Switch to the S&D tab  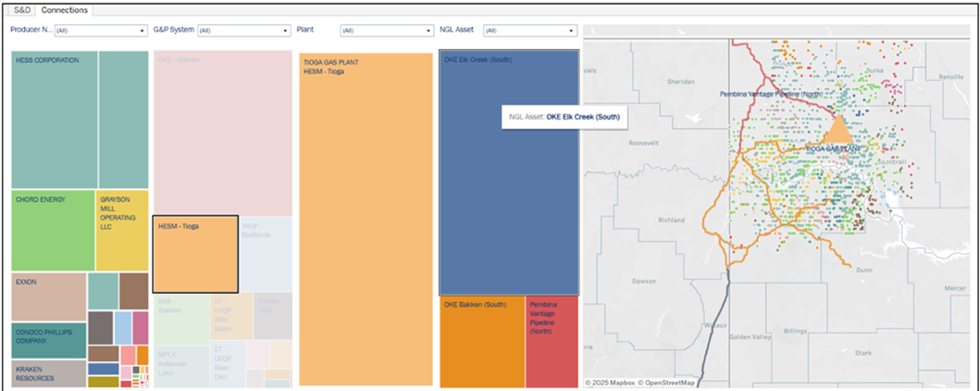click(x=23, y=10)
